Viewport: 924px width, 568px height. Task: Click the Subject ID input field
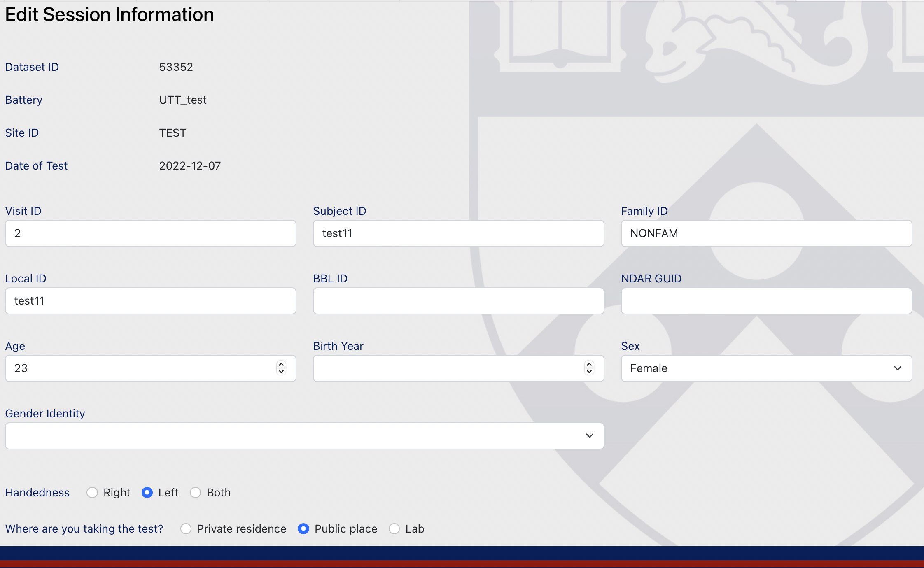coord(458,233)
